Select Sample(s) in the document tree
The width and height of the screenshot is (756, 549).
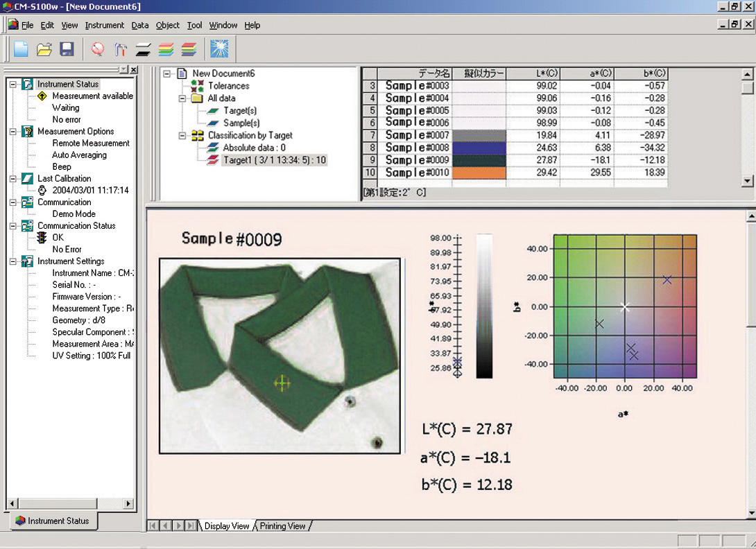[240, 123]
